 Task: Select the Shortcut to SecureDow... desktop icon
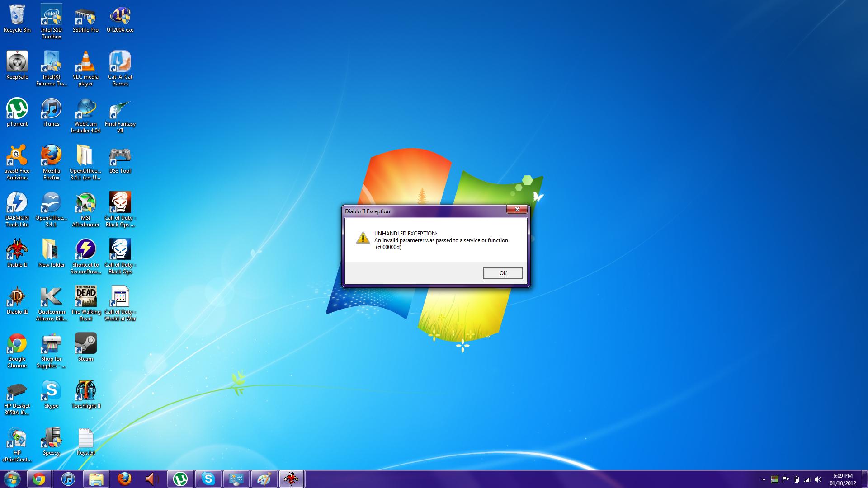[x=85, y=257]
